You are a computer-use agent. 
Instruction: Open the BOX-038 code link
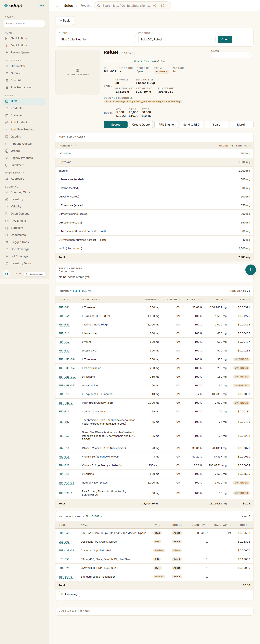pyautogui.click(x=64, y=533)
